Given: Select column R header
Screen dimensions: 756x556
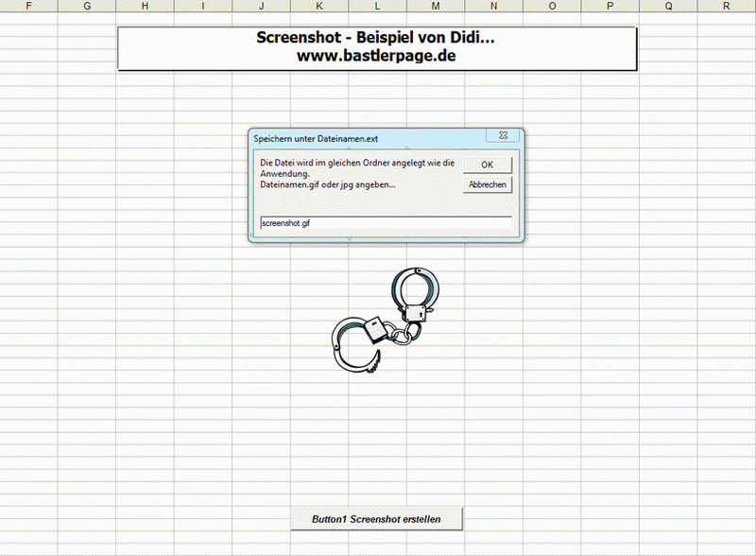Looking at the screenshot, I should (727, 6).
